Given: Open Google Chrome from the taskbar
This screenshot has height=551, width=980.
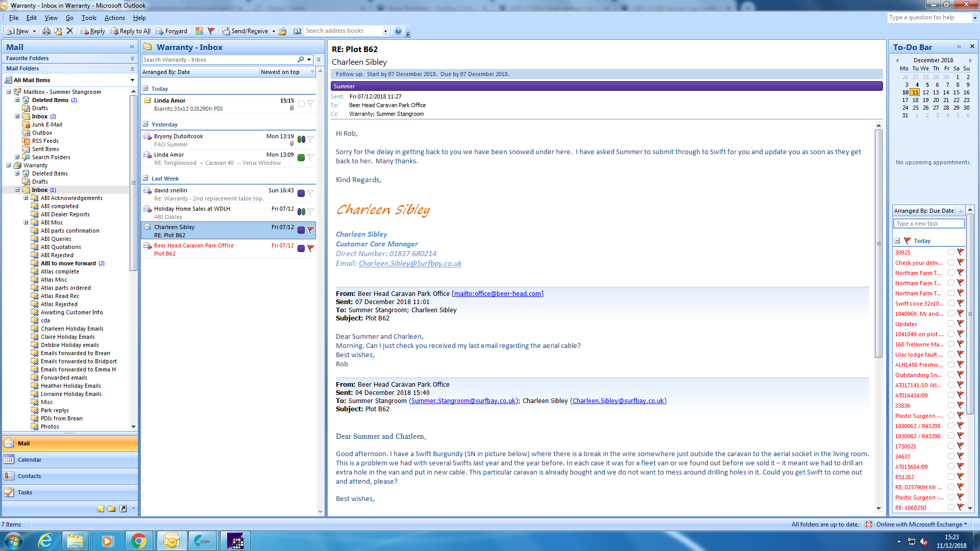Looking at the screenshot, I should [138, 541].
